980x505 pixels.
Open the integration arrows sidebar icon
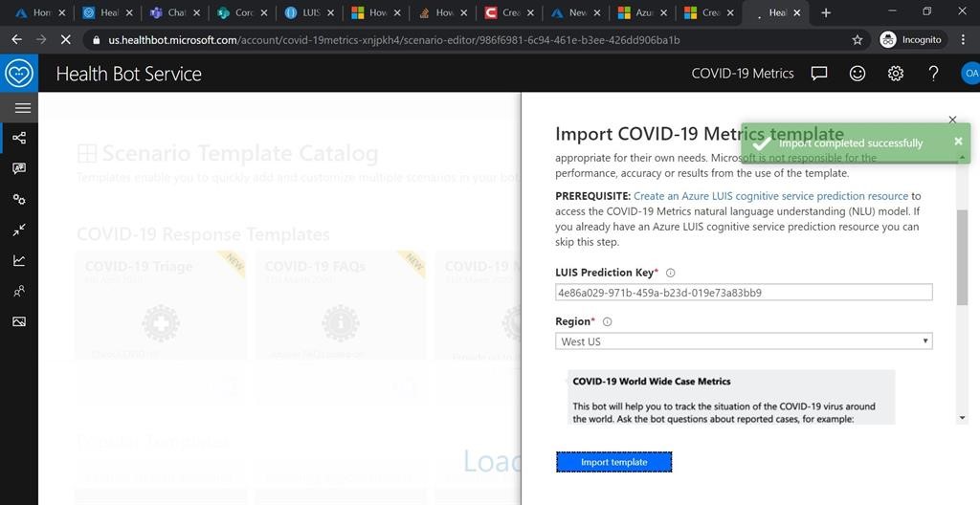pyautogui.click(x=19, y=230)
